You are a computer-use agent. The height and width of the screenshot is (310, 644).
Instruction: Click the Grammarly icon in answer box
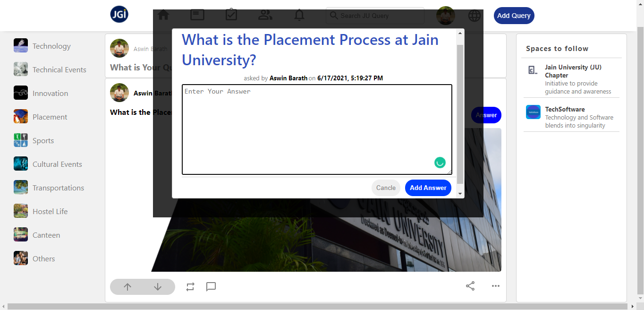440,163
